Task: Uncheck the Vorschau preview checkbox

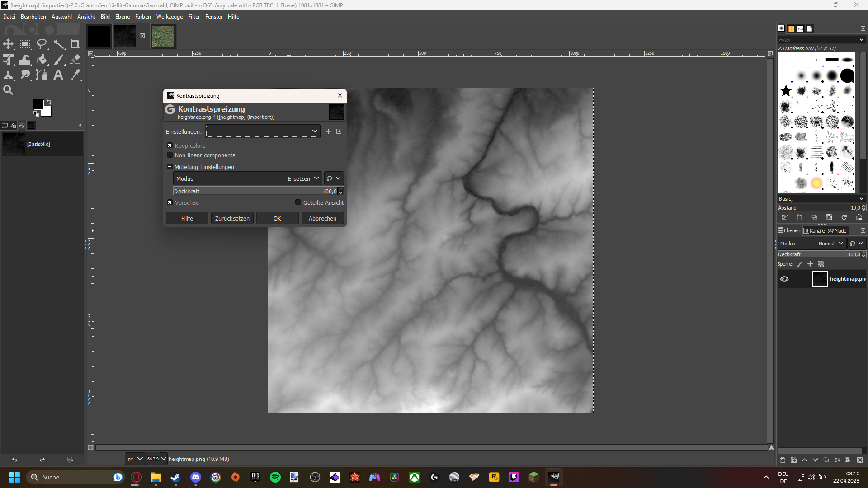Action: [170, 202]
